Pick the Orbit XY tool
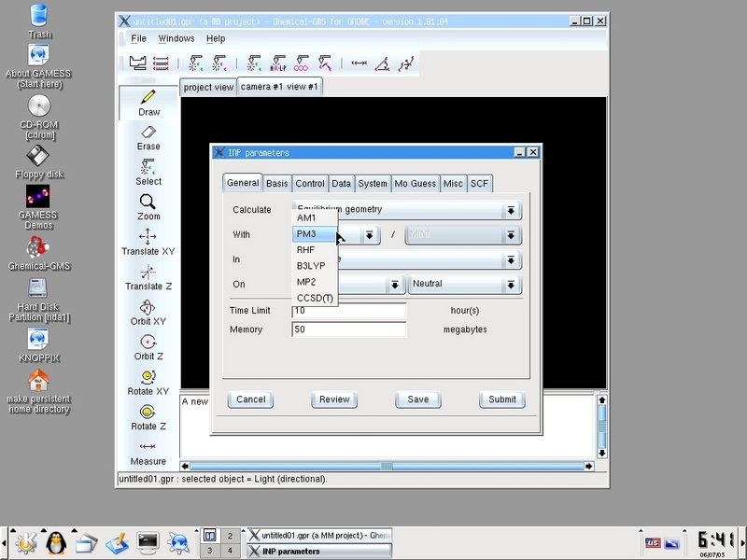Image resolution: width=747 pixels, height=560 pixels. click(148, 313)
